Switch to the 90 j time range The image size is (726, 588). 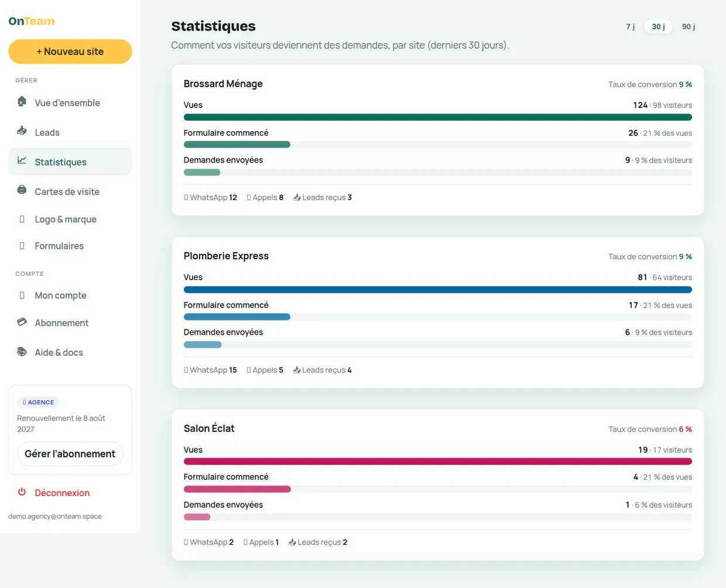pyautogui.click(x=689, y=27)
